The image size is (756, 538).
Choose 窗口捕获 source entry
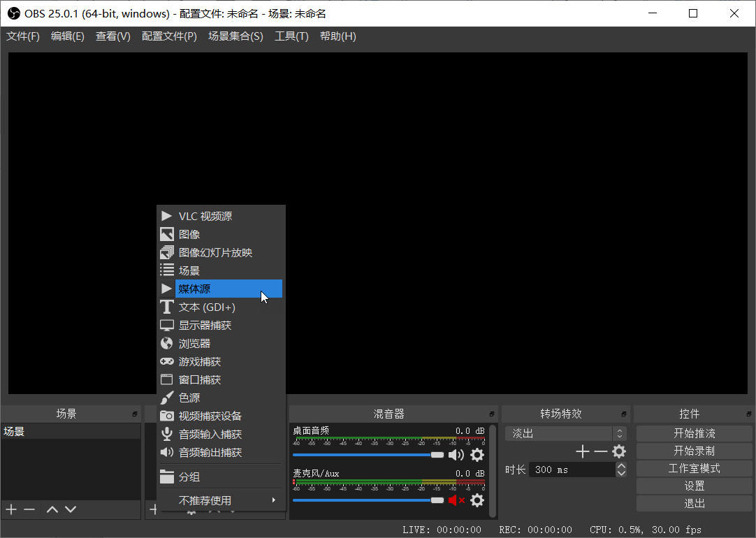(221, 380)
